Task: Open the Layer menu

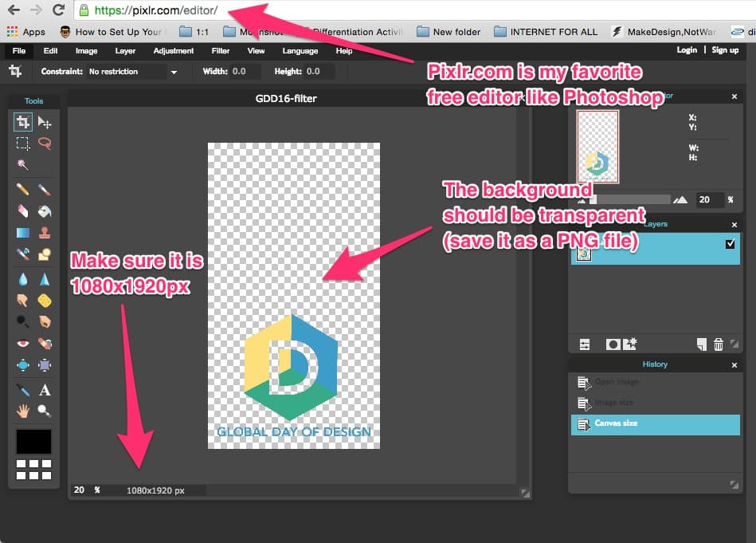Action: click(x=125, y=51)
